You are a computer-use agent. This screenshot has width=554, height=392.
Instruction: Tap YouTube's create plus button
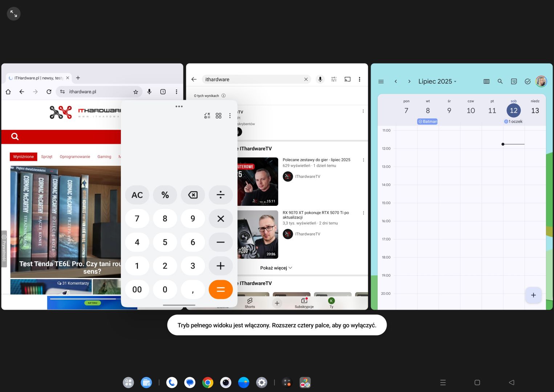coord(277,303)
